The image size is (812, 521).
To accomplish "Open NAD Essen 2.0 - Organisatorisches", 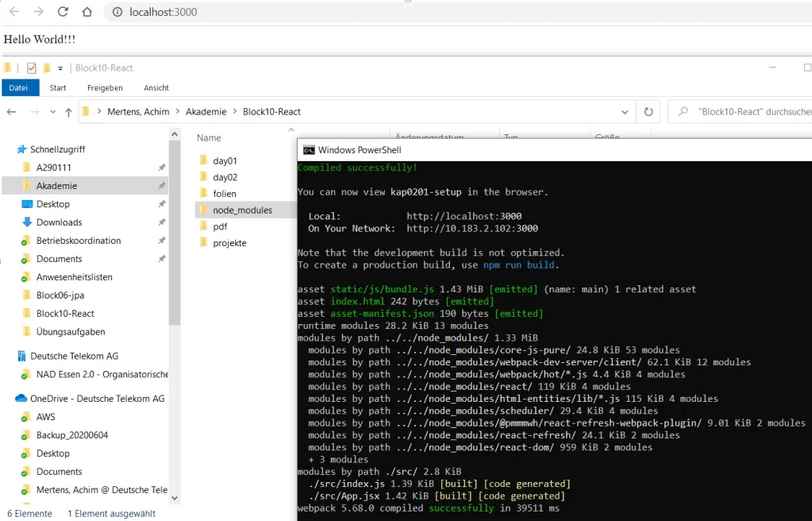I will (102, 374).
